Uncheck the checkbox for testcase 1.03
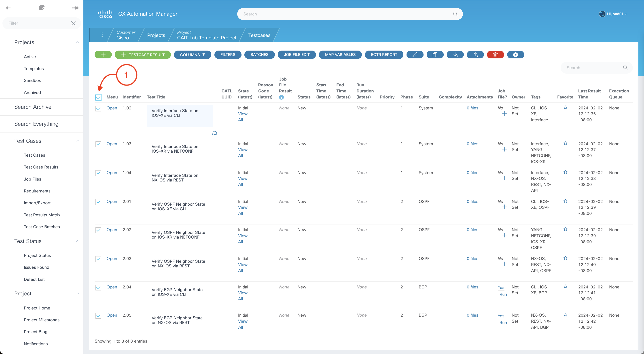Viewport: 644px width, 354px height. click(98, 144)
